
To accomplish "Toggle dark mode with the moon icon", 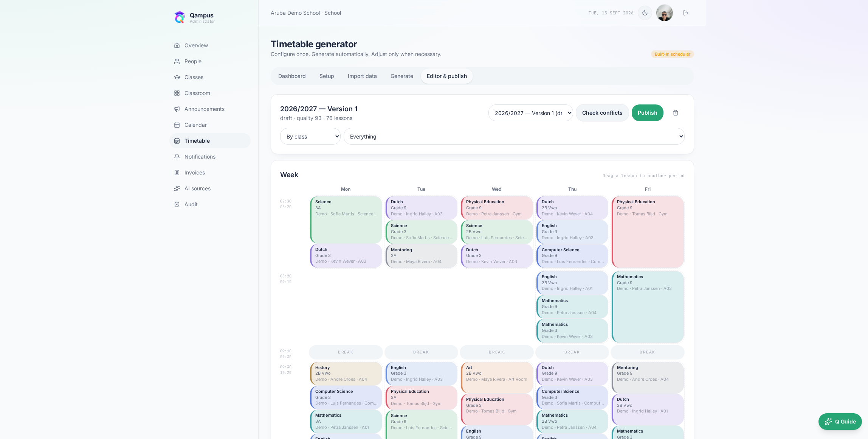I will (645, 13).
